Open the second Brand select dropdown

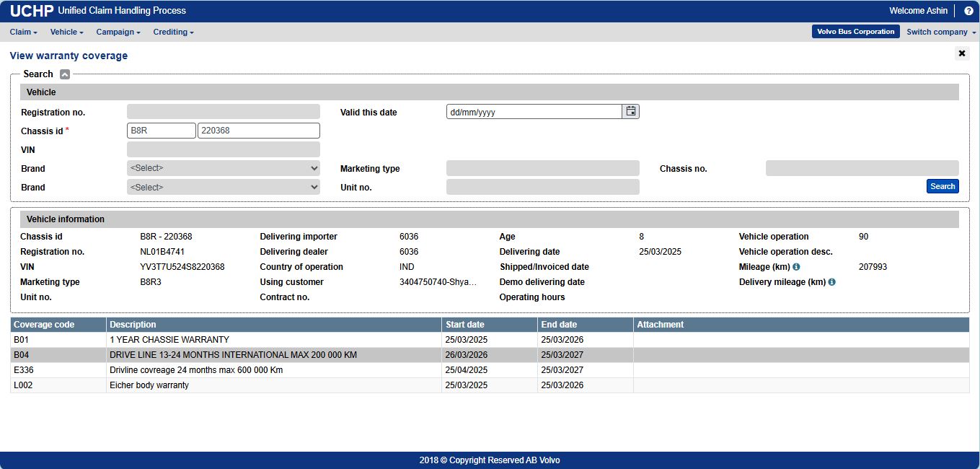pos(223,187)
